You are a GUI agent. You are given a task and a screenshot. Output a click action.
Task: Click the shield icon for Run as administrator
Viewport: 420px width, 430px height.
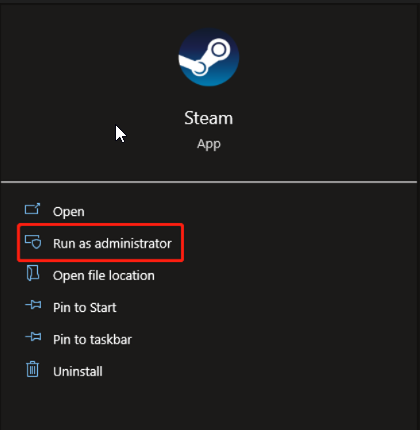(33, 242)
